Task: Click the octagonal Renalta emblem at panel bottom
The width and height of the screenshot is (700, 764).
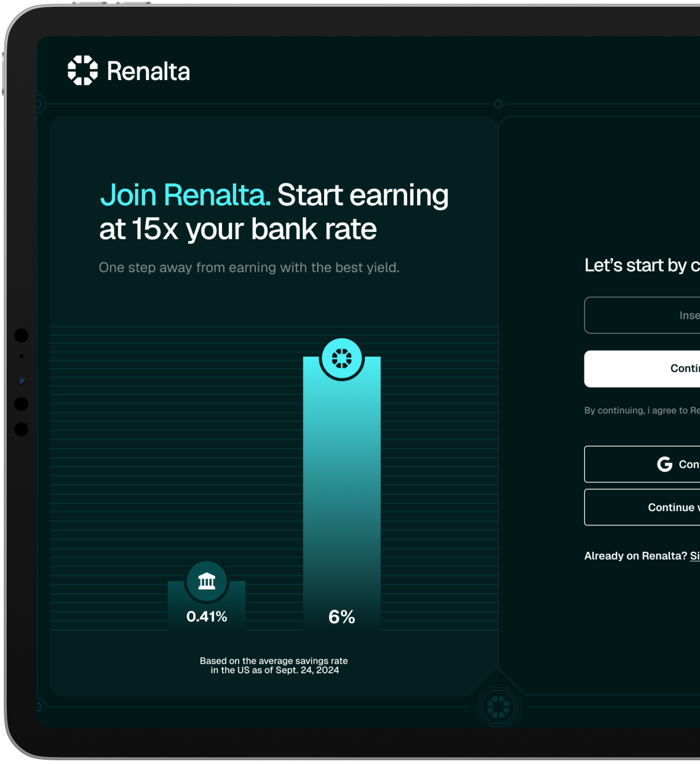Action: coord(498,707)
